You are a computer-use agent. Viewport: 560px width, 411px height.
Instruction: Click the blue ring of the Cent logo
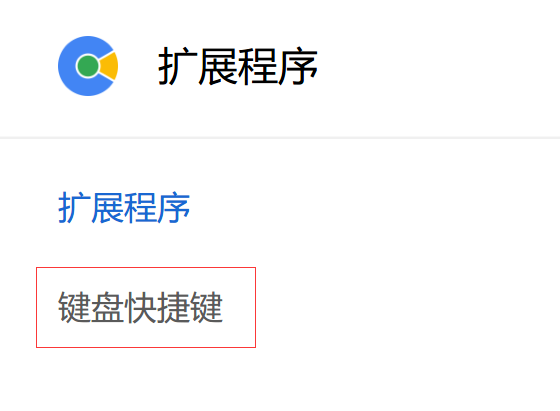click(68, 66)
